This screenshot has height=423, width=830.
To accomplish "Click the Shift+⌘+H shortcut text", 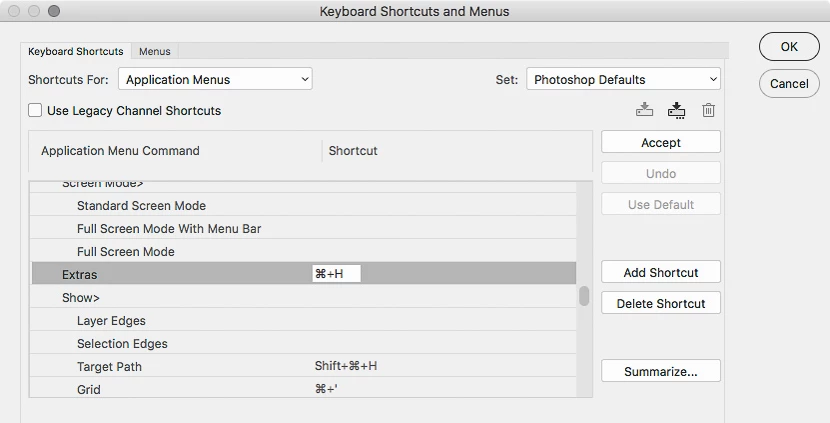I will pos(346,366).
